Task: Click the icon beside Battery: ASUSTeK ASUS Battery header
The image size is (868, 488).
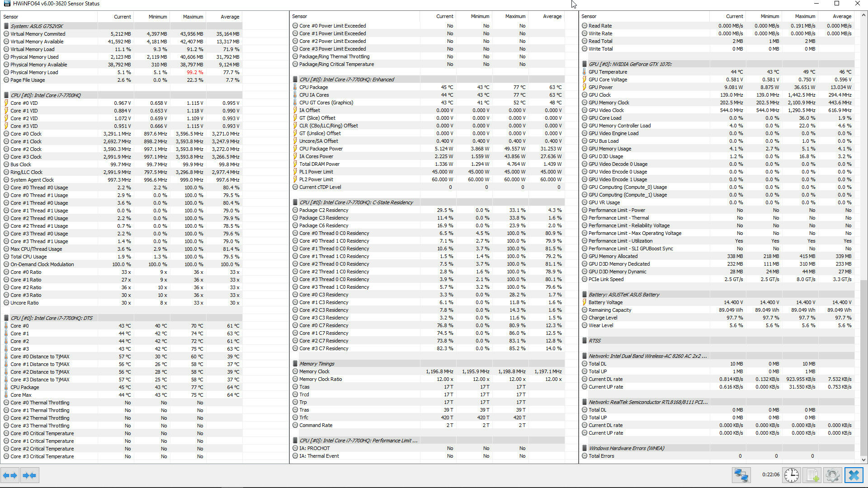Action: pyautogui.click(x=585, y=295)
